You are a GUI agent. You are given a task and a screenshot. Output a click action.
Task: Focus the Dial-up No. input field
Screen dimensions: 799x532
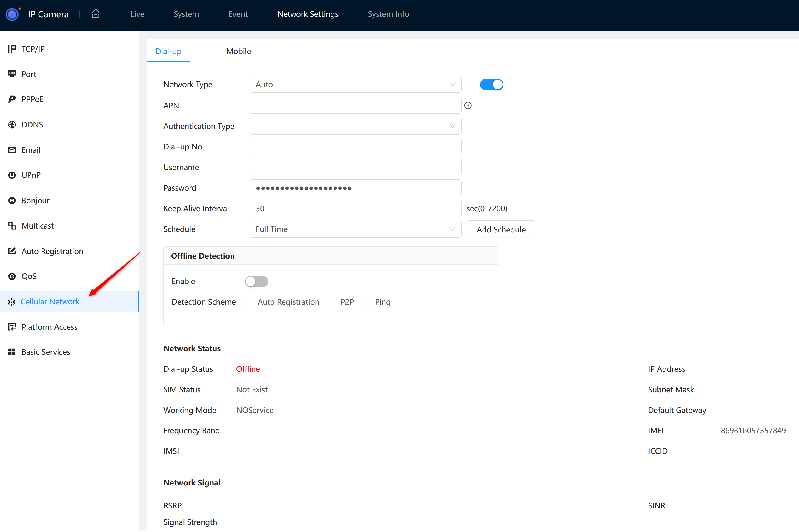(x=355, y=147)
